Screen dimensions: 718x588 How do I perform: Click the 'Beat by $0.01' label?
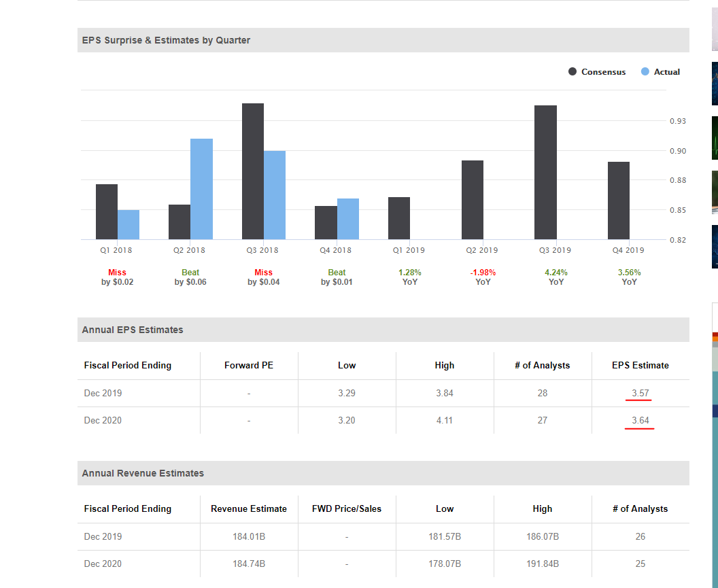click(337, 277)
